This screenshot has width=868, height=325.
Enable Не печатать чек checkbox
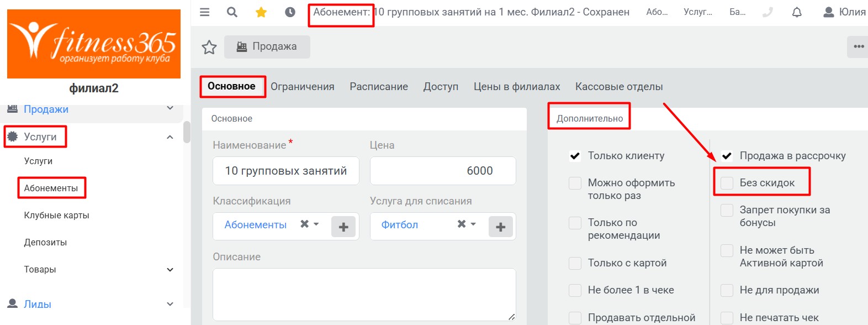tap(727, 318)
